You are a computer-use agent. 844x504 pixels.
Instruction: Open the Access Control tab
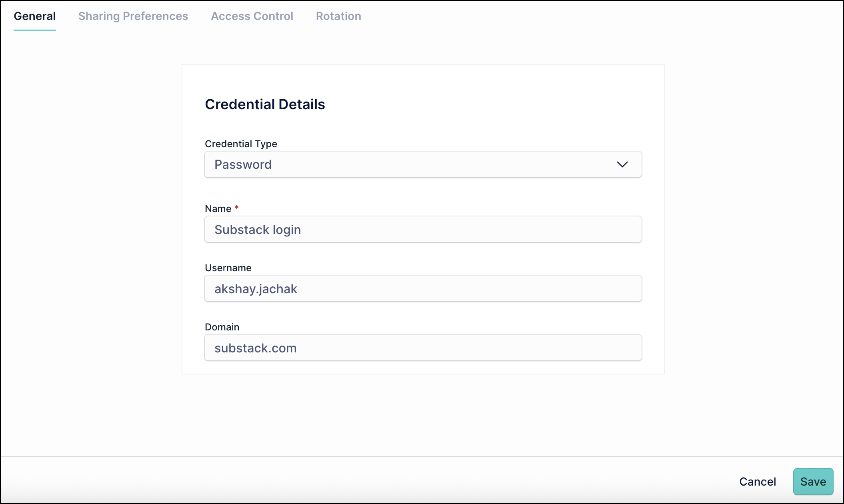pyautogui.click(x=252, y=16)
